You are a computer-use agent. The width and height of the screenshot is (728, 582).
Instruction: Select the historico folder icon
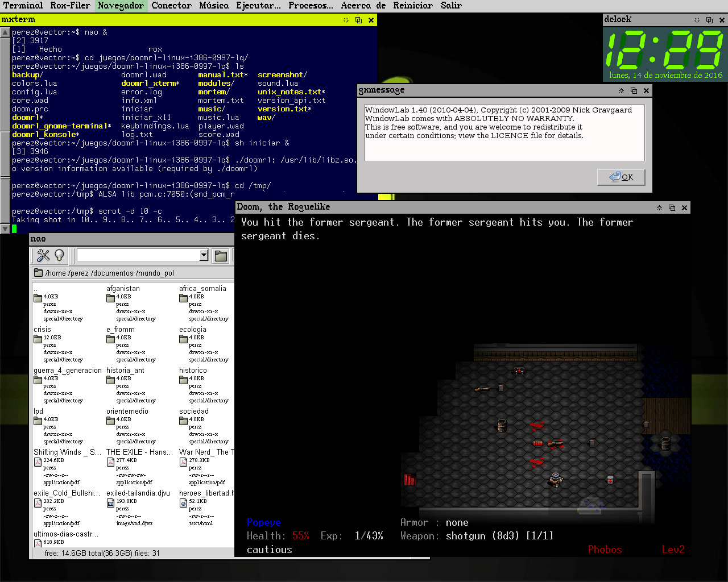[x=183, y=380]
